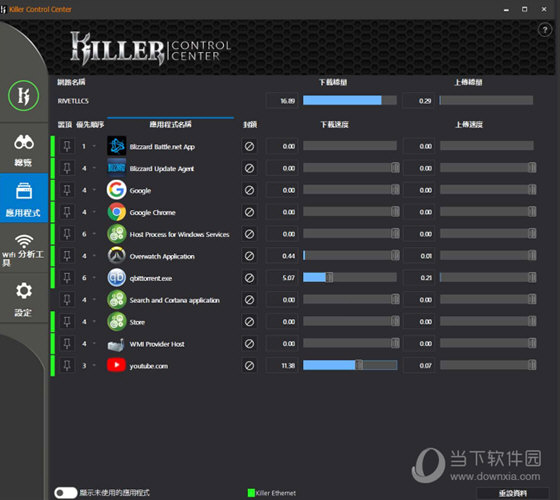Pin Search and Cortana application
This screenshot has height=500, width=560.
point(67,300)
